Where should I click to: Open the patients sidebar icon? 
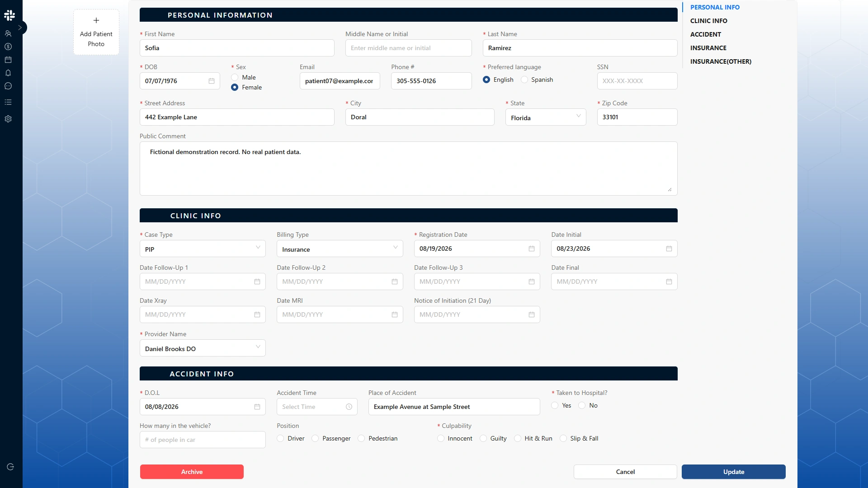coord(8,33)
